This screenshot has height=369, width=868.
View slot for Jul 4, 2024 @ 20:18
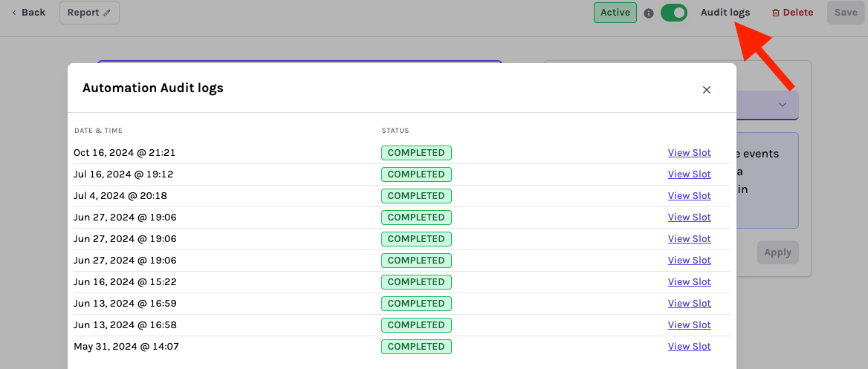pos(689,196)
